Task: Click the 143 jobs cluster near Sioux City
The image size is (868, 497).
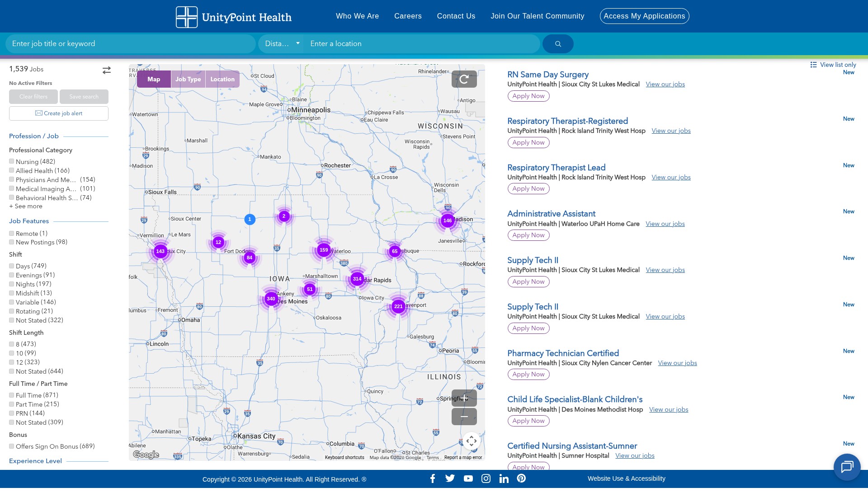Action: tap(160, 251)
